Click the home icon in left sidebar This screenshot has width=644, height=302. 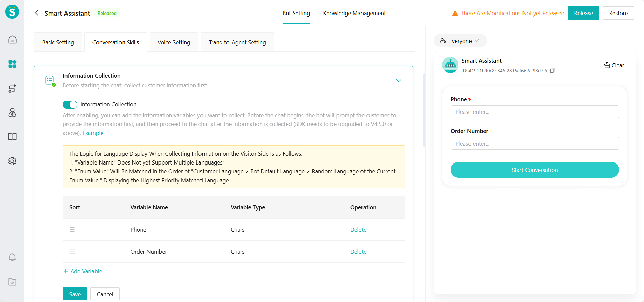(12, 40)
